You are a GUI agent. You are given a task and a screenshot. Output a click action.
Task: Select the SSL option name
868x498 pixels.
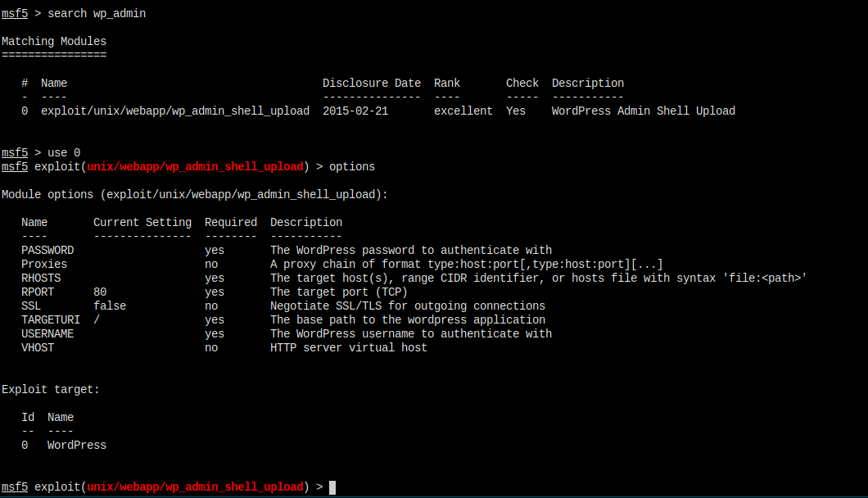click(x=32, y=306)
